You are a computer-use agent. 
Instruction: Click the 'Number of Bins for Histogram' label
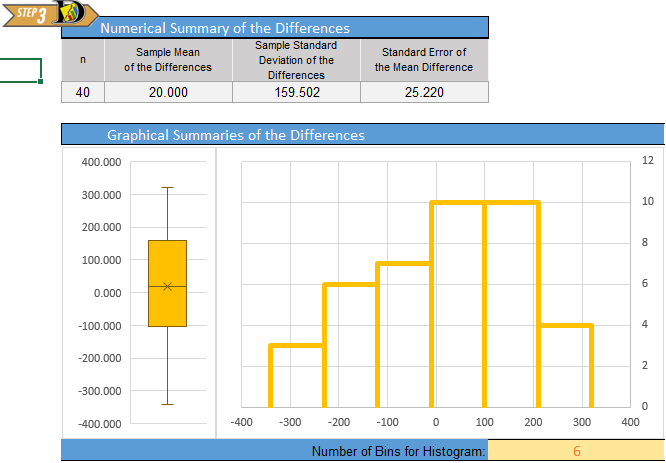point(398,451)
